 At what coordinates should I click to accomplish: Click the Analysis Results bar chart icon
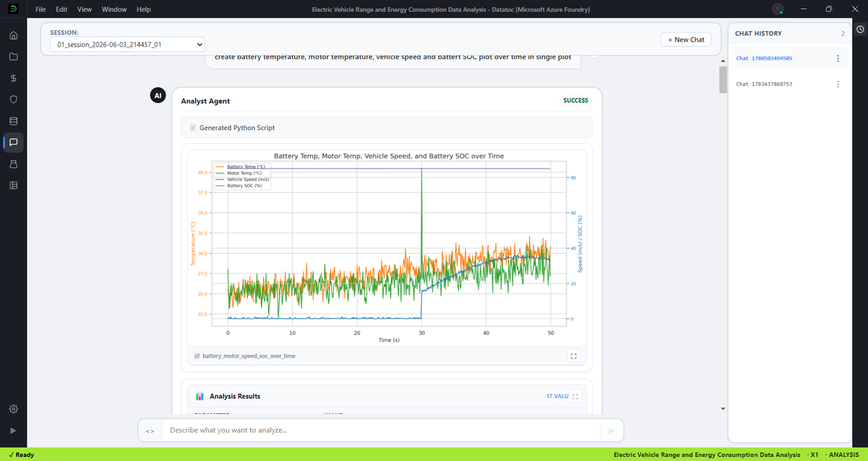point(199,397)
